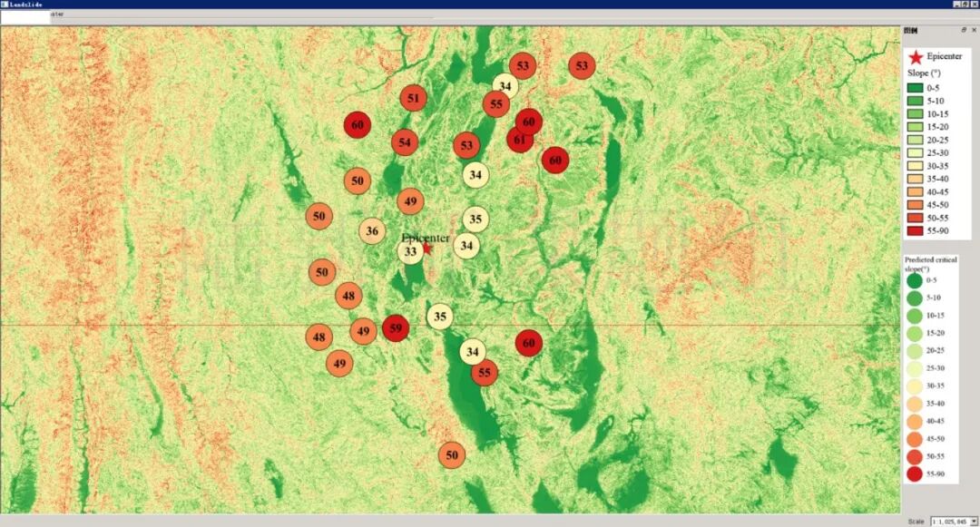980x527 pixels.
Task: Minimize the Landslide window
Action: point(956,5)
